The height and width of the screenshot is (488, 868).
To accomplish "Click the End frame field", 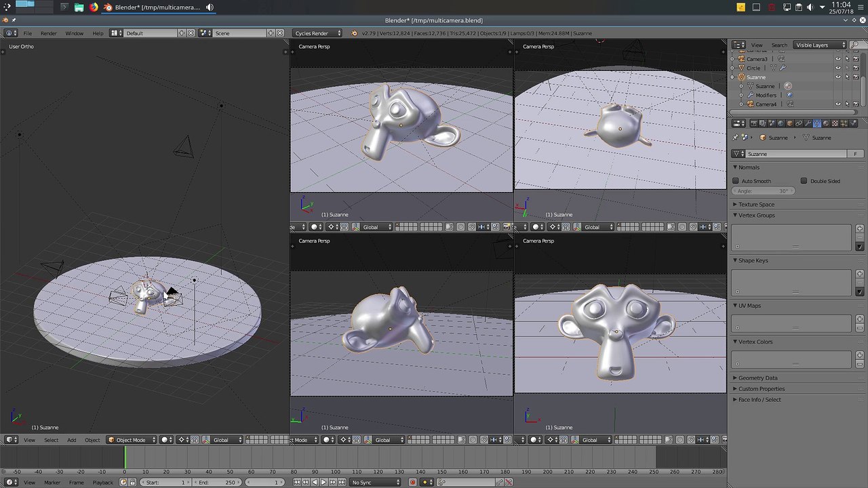I will click(x=216, y=482).
